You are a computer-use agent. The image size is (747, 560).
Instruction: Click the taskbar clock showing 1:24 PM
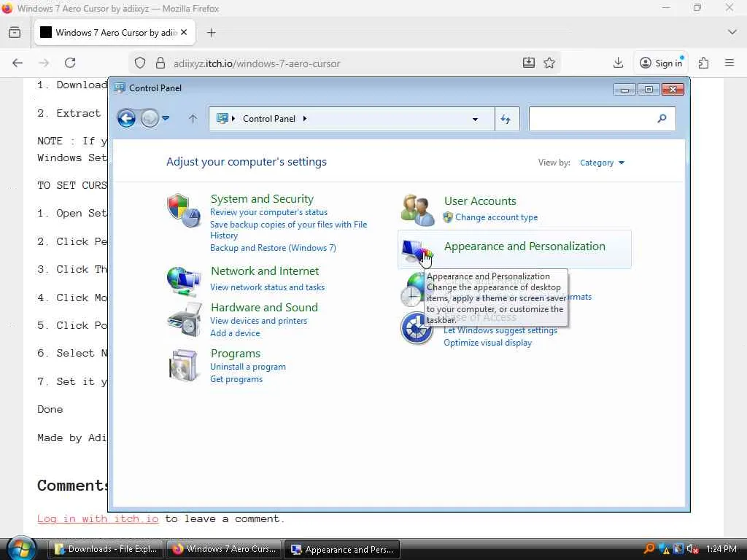pos(721,549)
